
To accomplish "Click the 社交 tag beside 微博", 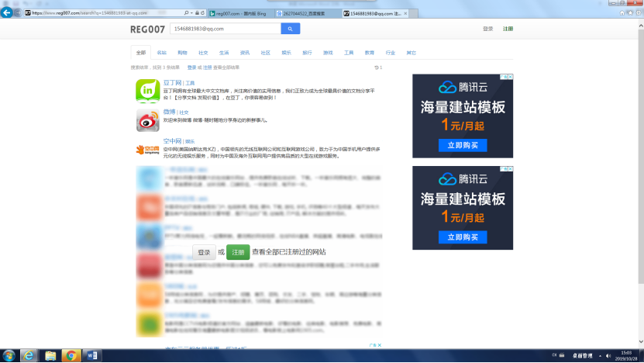I will [x=184, y=112].
